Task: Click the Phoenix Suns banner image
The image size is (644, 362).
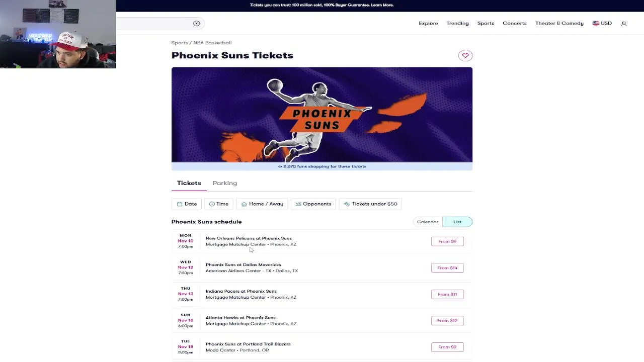Action: [322, 115]
